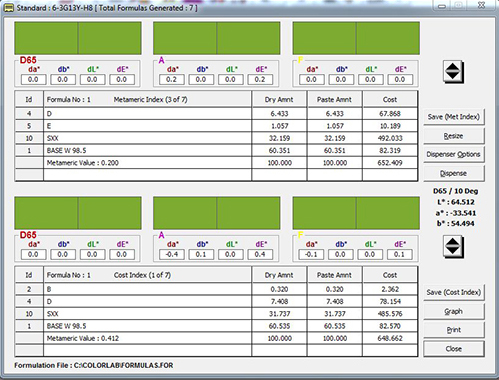The image size is (499, 380).
Task: Click the cost cell 485.576
Action: (390, 314)
